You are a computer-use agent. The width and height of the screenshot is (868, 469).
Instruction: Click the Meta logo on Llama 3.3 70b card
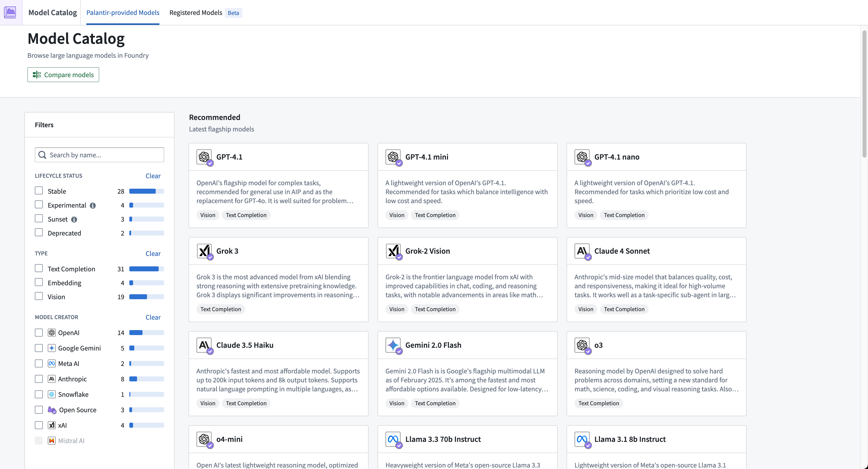tap(393, 439)
